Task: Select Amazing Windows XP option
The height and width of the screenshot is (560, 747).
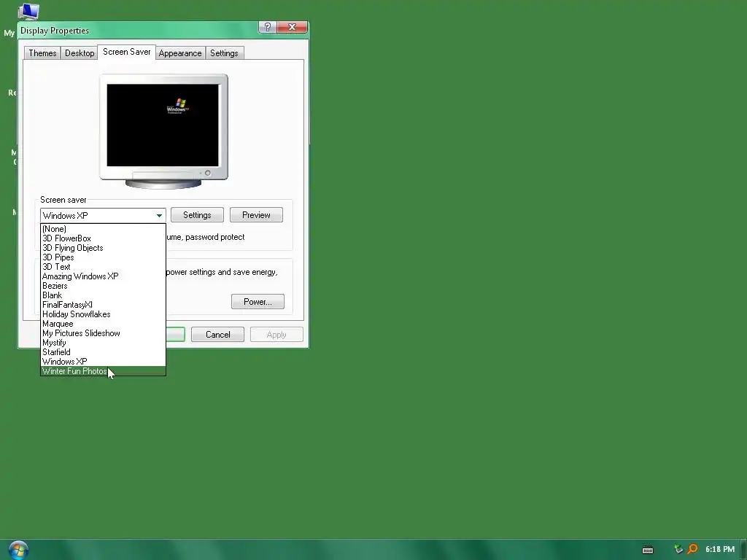Action: [x=103, y=276]
